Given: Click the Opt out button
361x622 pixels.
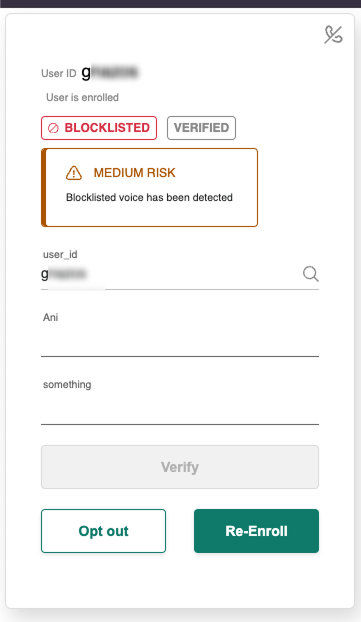Looking at the screenshot, I should coord(104,531).
